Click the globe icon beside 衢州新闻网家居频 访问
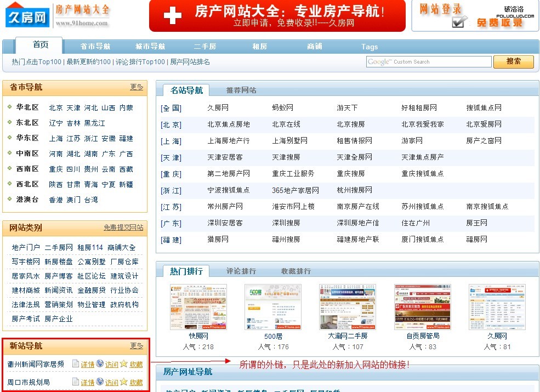Image resolution: width=540 pixels, height=392 pixels. click(100, 363)
